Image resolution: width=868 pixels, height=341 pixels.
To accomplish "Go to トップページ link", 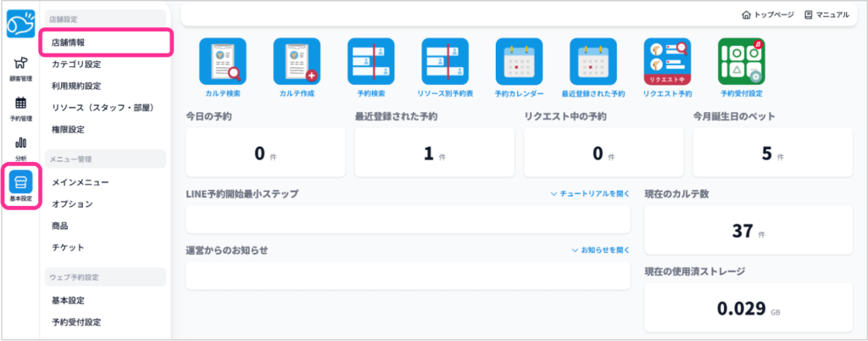I will click(768, 14).
